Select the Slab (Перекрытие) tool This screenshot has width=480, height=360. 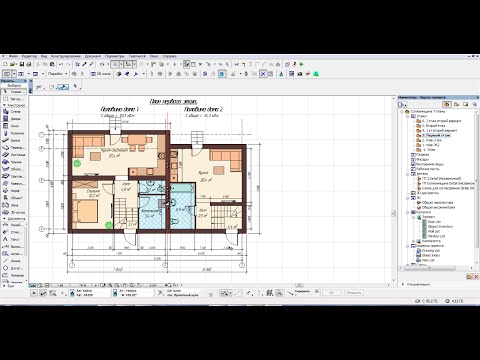(x=13, y=148)
